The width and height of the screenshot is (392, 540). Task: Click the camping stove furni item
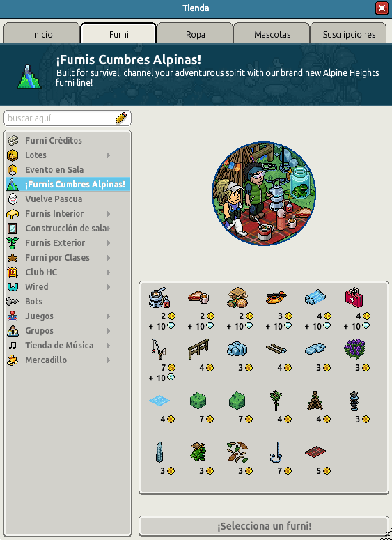159,298
